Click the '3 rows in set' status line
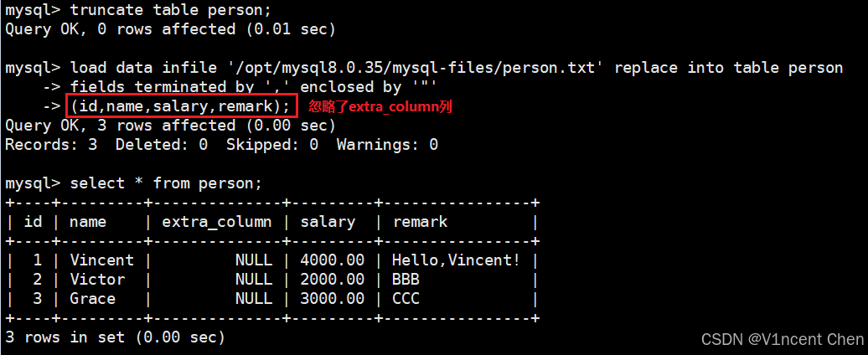Image resolution: width=868 pixels, height=355 pixels. pos(115,337)
